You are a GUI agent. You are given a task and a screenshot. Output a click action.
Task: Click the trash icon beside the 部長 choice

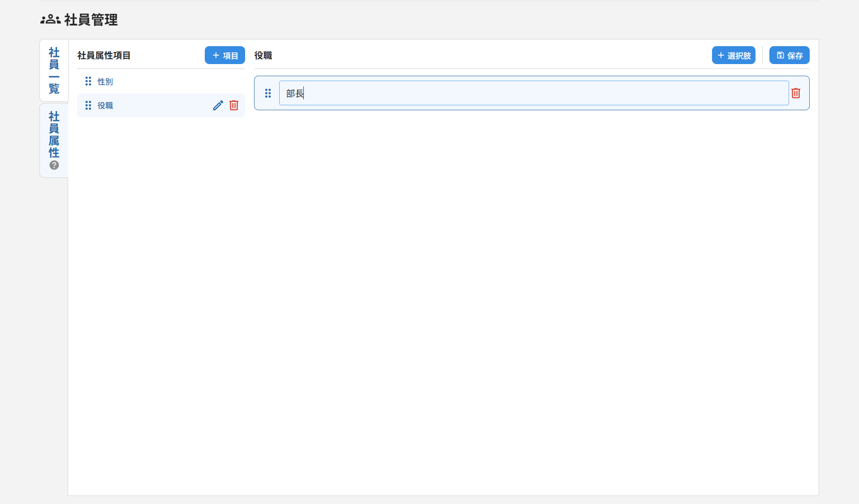pyautogui.click(x=796, y=93)
